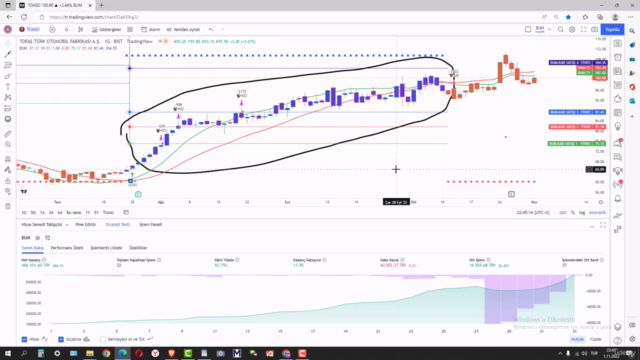Open quick search magnifier in top toolbar
The height and width of the screenshot is (360, 640).
coord(561,29)
